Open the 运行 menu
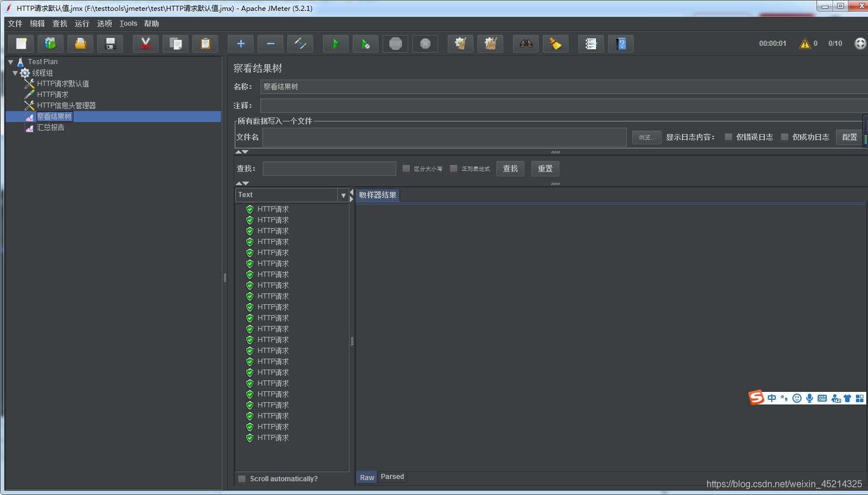The image size is (868, 495). click(82, 23)
